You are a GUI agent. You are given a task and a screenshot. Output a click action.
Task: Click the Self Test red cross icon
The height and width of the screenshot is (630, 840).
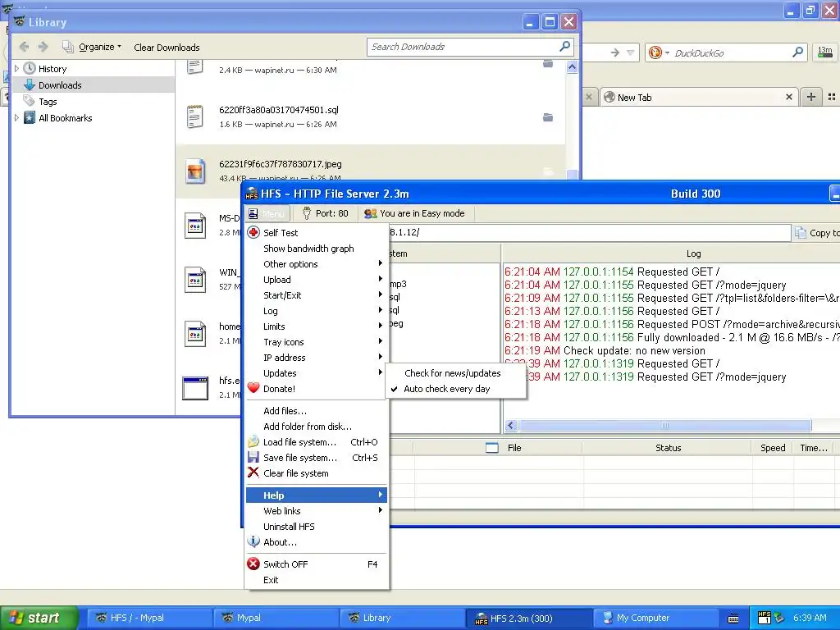(253, 232)
